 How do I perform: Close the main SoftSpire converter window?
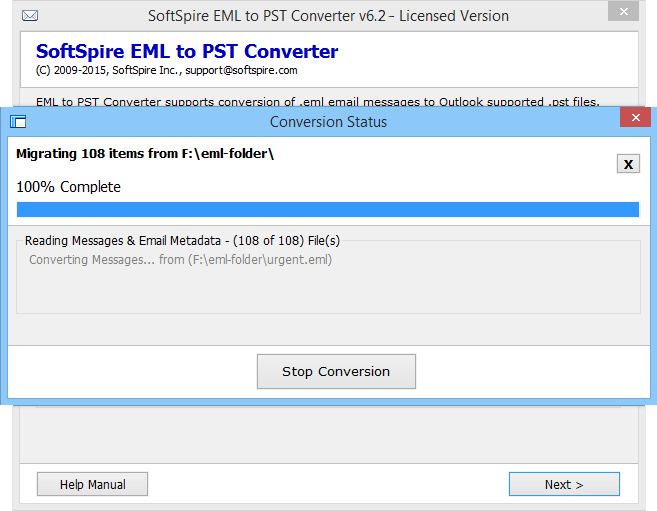[x=623, y=12]
